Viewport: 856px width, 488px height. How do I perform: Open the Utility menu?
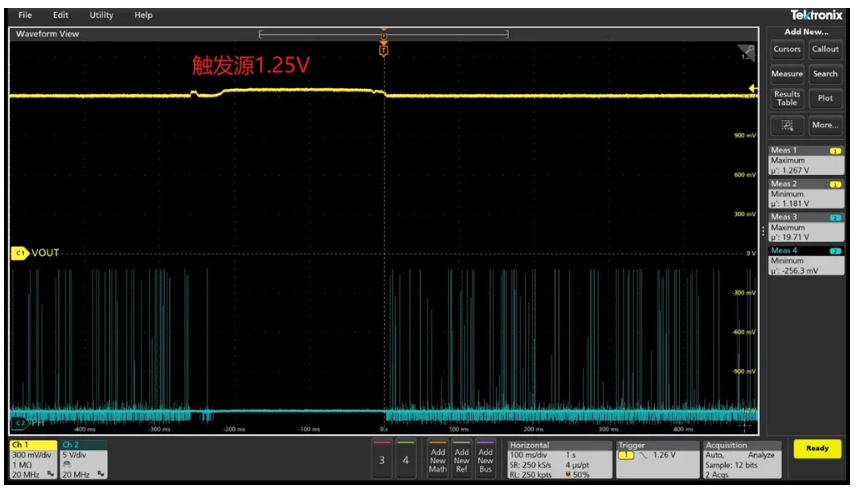coord(101,15)
